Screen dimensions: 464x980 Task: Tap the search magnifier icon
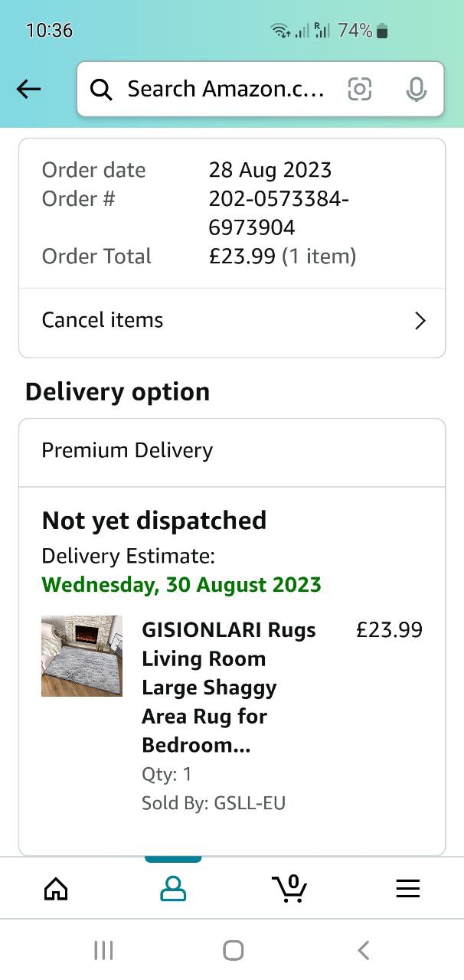pyautogui.click(x=101, y=90)
